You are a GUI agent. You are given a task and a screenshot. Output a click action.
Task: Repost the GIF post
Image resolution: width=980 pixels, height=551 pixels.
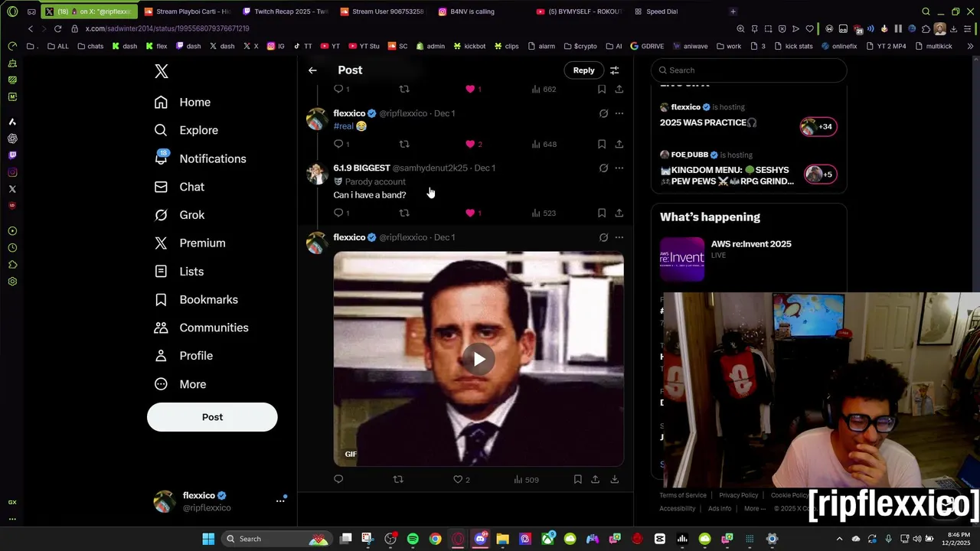397,479
